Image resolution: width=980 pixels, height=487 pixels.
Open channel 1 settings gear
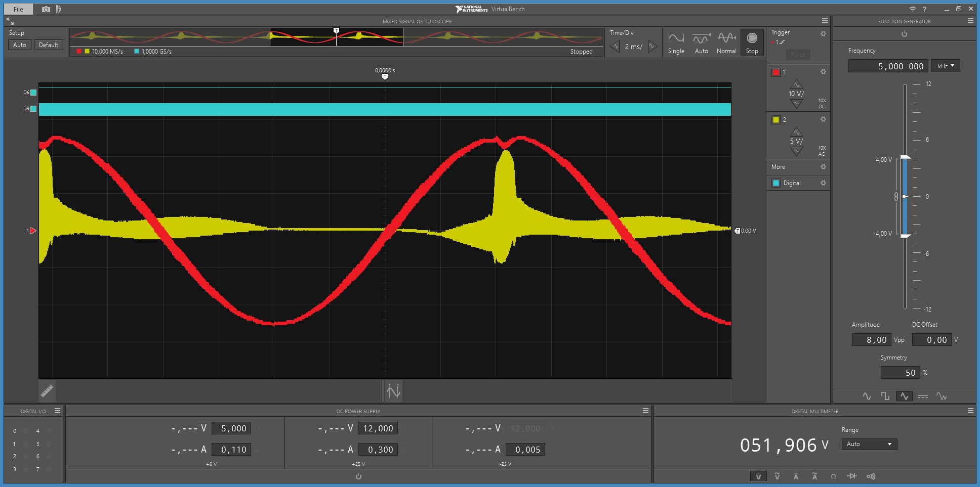point(823,72)
